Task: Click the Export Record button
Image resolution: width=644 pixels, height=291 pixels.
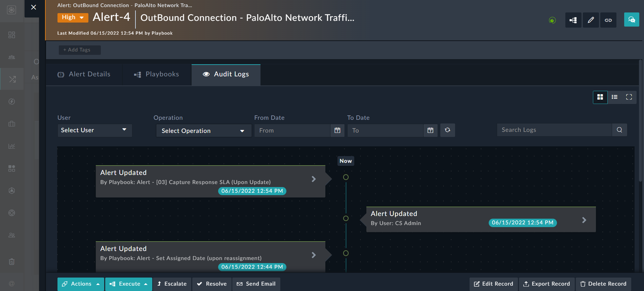Action: point(547,284)
